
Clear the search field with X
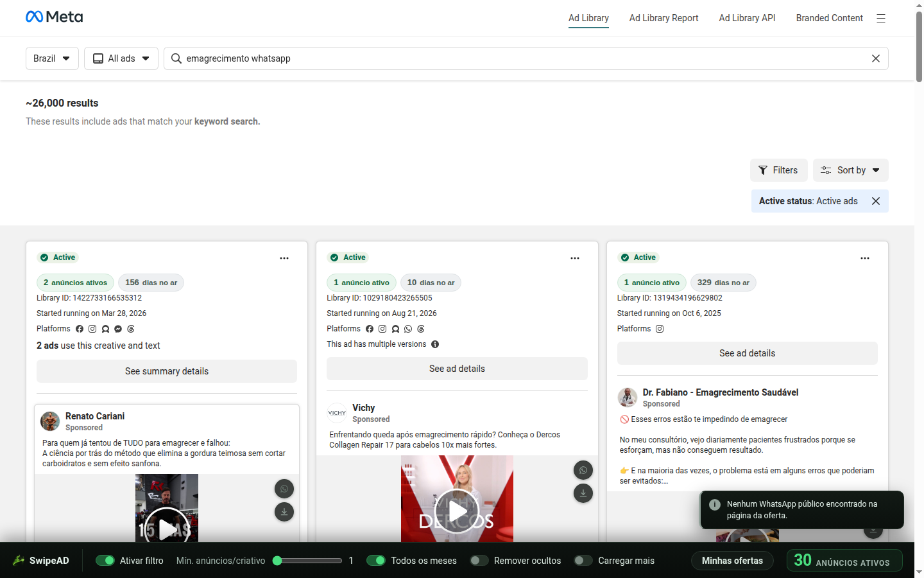[876, 58]
